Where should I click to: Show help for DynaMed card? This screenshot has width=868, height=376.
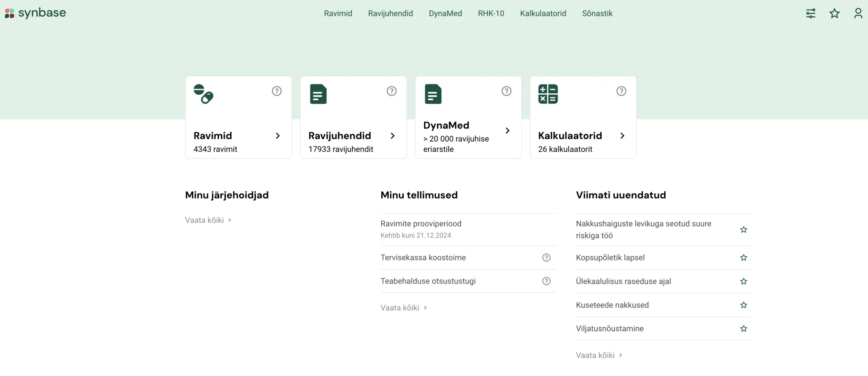point(507,91)
